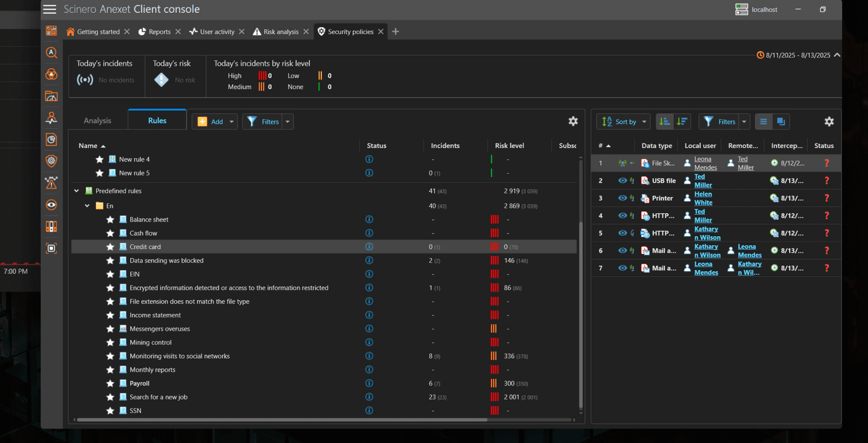The height and width of the screenshot is (443, 868).
Task: Show info for New rule 4
Action: 369,159
